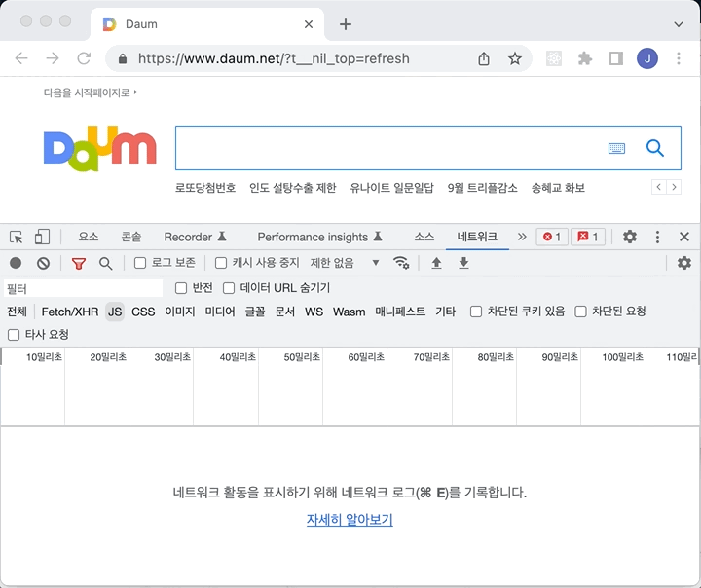The image size is (701, 588).
Task: Open Network panel settings gear
Action: pos(684,263)
